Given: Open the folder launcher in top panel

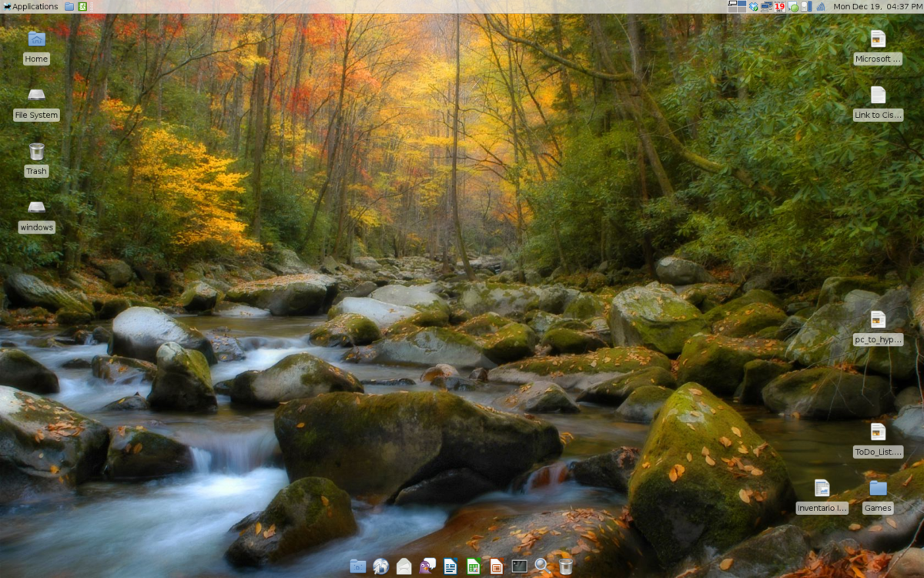Looking at the screenshot, I should pyautogui.click(x=69, y=6).
